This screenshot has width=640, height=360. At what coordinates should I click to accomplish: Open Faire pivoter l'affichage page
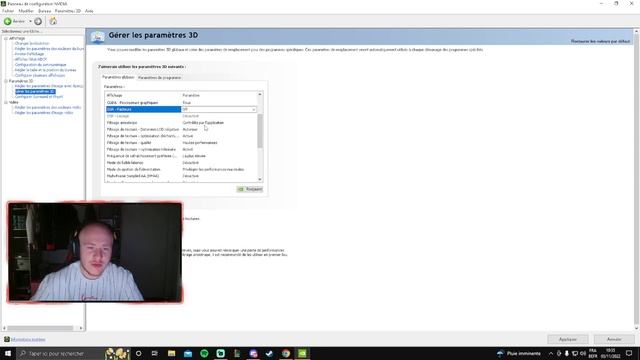(x=29, y=54)
